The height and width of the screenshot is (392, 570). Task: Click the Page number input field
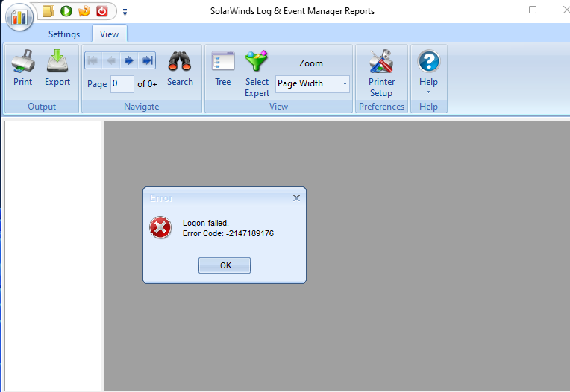[x=122, y=84]
